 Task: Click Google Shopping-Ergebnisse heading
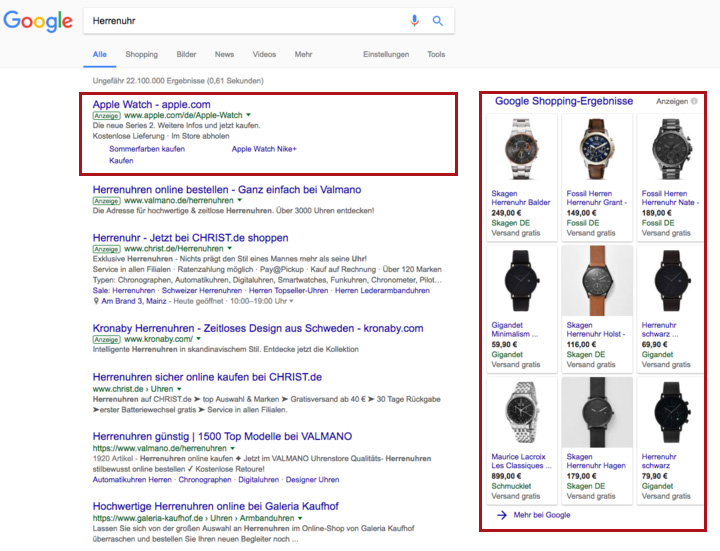[564, 101]
